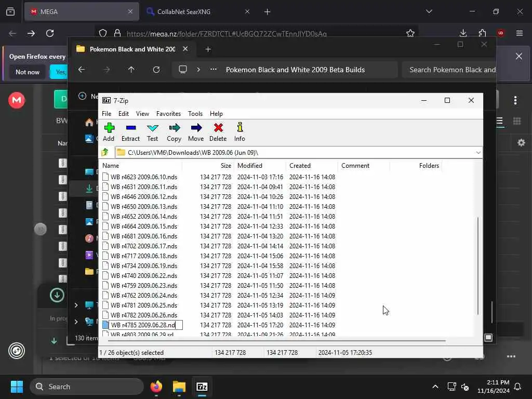The height and width of the screenshot is (399, 532).
Task: Open a new File Explorer tab
Action: [208, 49]
